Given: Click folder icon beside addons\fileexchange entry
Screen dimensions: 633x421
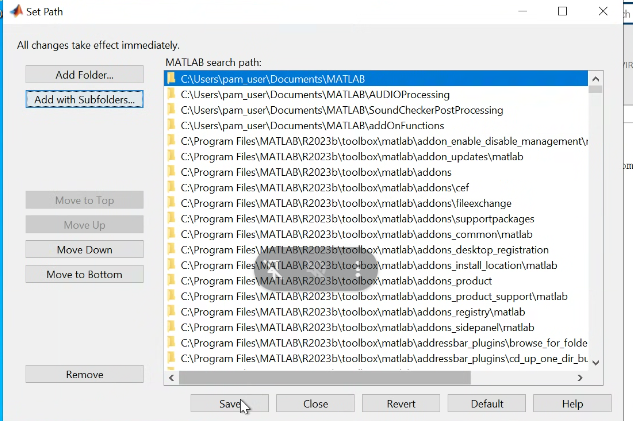Looking at the screenshot, I should click(171, 203).
